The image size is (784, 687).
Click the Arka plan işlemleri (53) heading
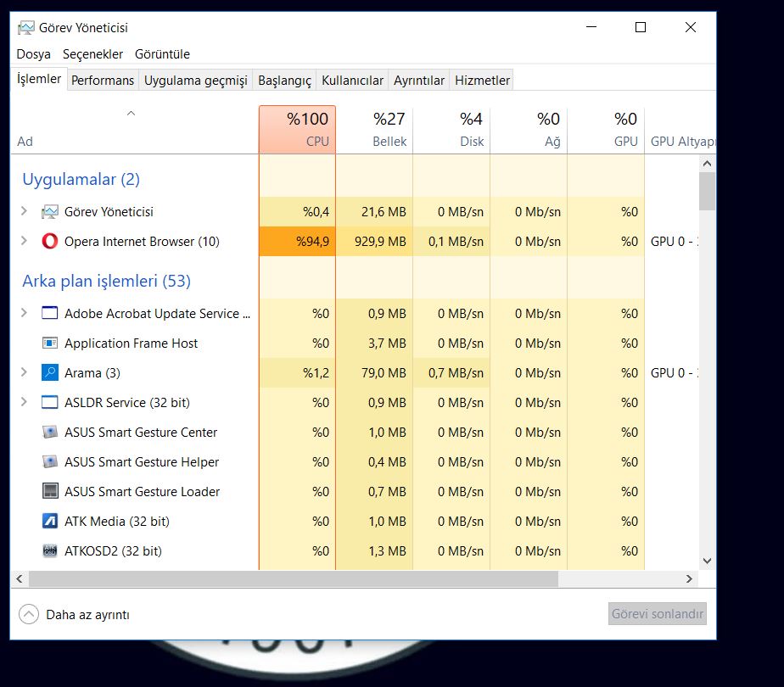click(107, 281)
